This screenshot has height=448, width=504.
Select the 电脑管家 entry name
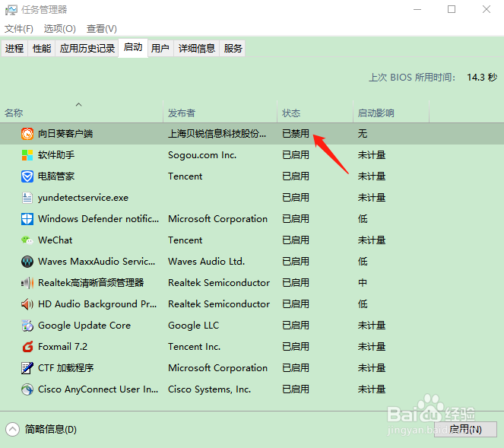56,176
